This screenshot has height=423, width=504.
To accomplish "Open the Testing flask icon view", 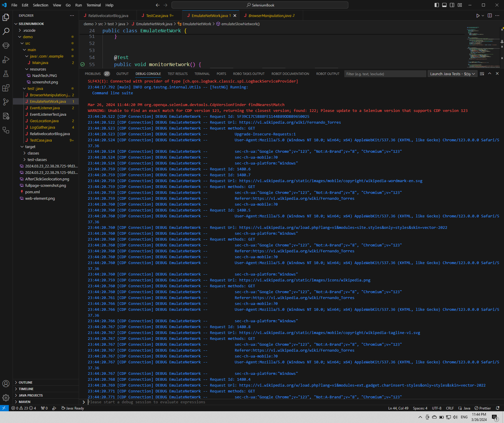I will pos(6,74).
